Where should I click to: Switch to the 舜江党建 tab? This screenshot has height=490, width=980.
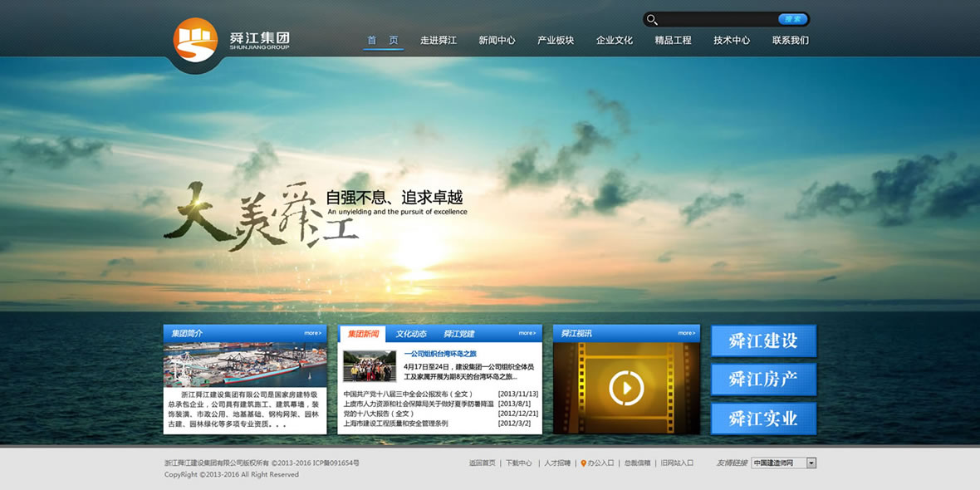[458, 334]
